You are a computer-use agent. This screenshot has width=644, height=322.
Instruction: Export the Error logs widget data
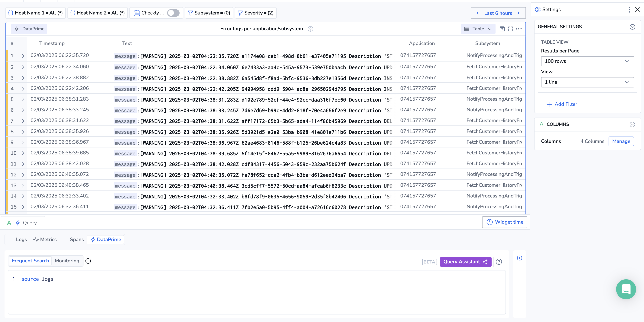coord(502,29)
